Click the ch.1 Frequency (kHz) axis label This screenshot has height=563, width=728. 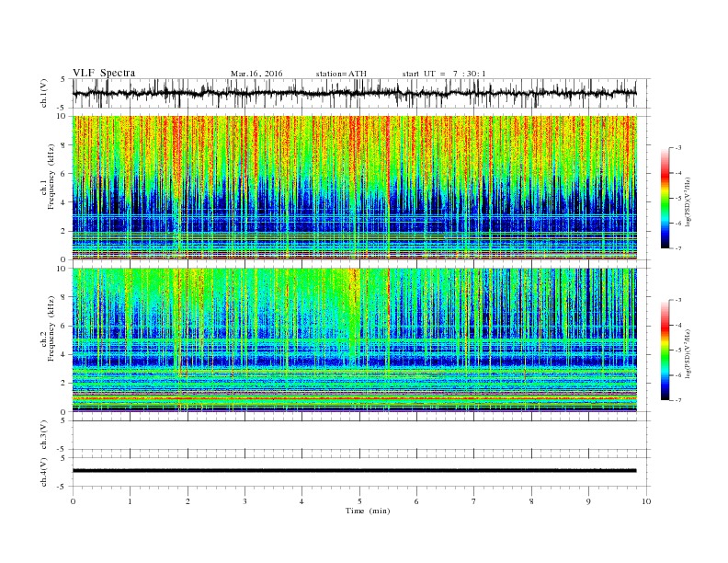pyautogui.click(x=48, y=177)
